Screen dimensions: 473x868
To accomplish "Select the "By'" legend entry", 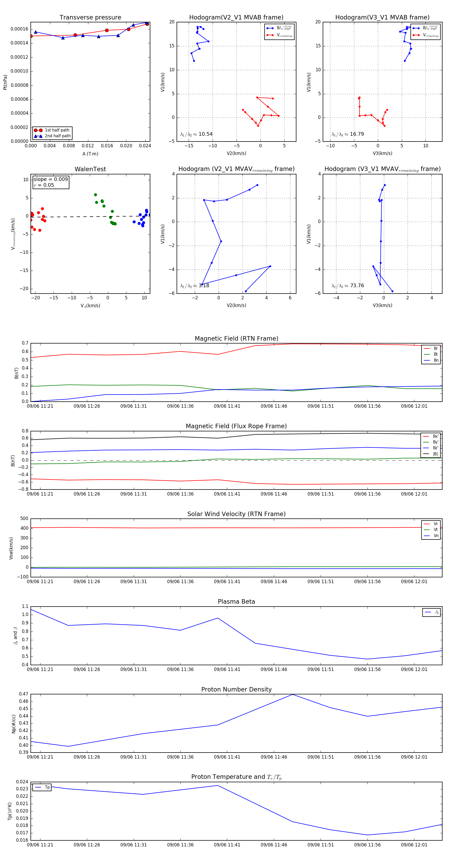I will [431, 442].
